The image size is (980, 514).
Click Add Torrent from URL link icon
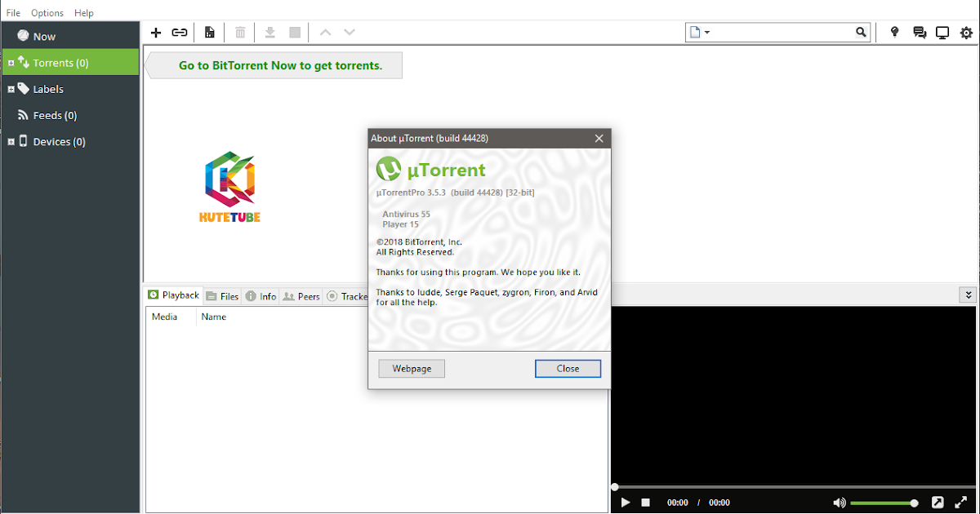(180, 33)
